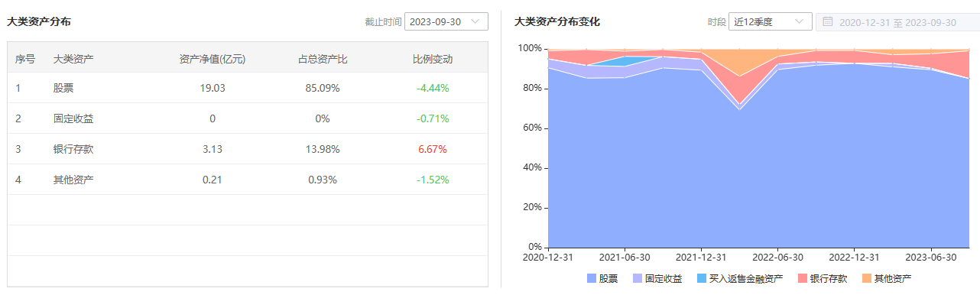Click the 比例变动 column header
The width and height of the screenshot is (980, 295).
click(433, 59)
